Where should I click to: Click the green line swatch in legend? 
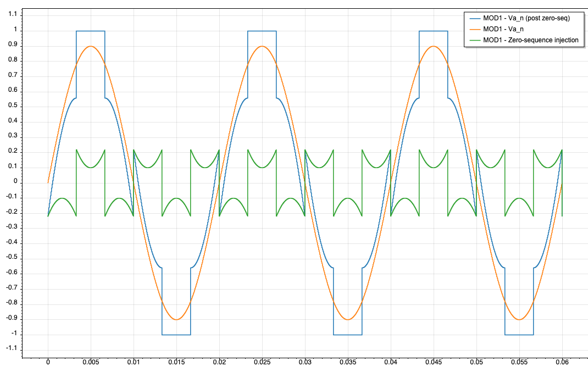[473, 40]
